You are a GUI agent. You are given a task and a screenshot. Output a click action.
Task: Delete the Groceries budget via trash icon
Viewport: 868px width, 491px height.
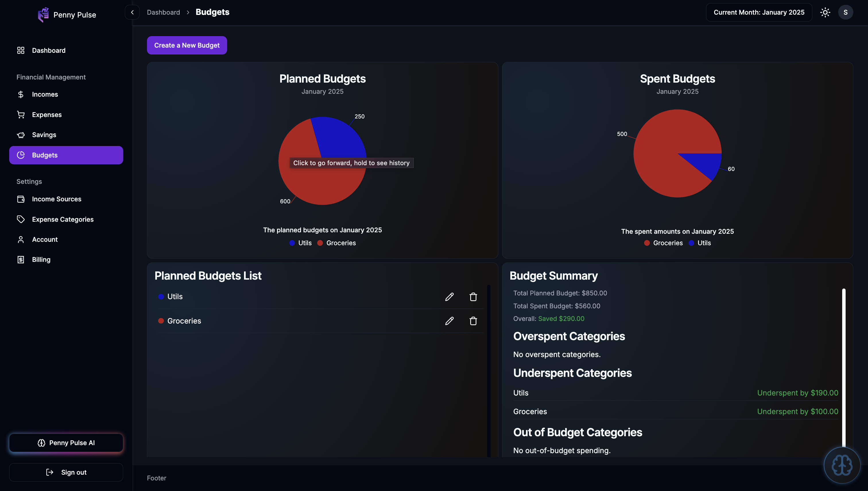pyautogui.click(x=473, y=321)
